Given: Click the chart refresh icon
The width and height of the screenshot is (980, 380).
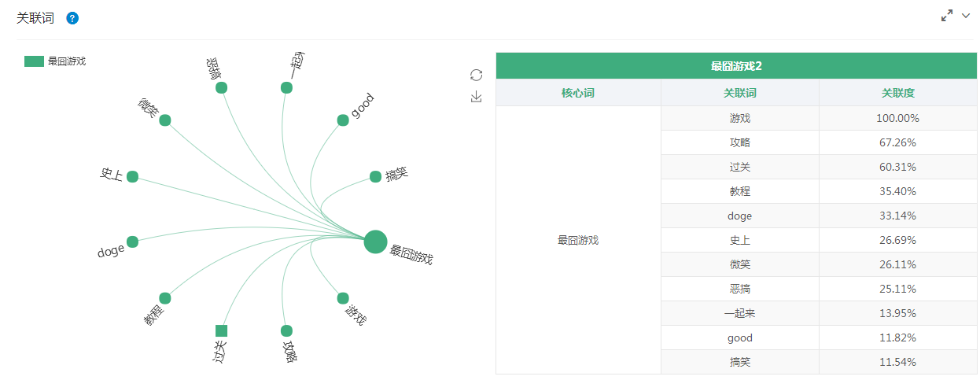Looking at the screenshot, I should pyautogui.click(x=476, y=75).
